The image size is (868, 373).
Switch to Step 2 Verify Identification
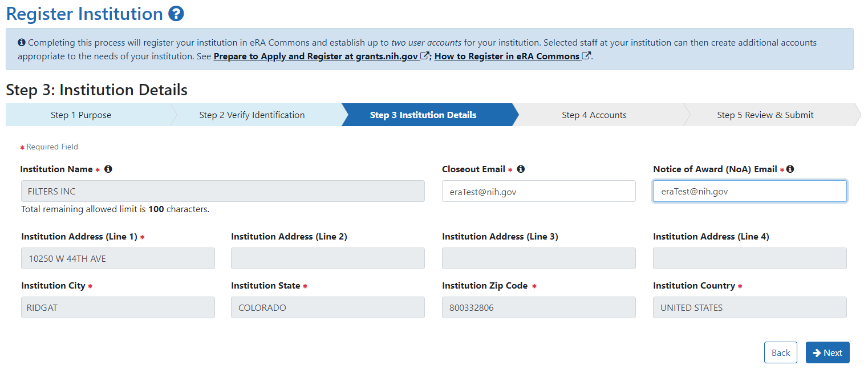pyautogui.click(x=252, y=115)
